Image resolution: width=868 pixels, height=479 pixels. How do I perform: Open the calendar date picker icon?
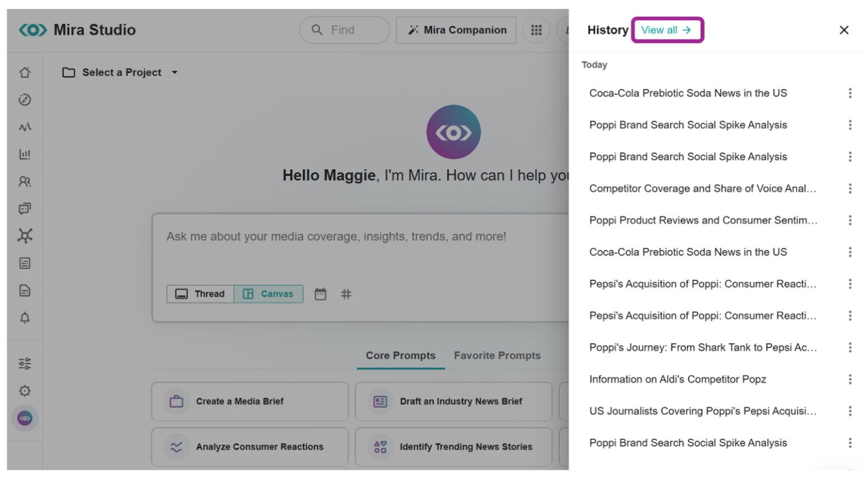tap(320, 294)
